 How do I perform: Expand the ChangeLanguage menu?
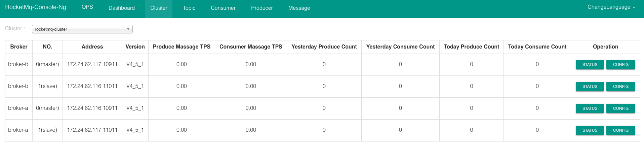(611, 7)
